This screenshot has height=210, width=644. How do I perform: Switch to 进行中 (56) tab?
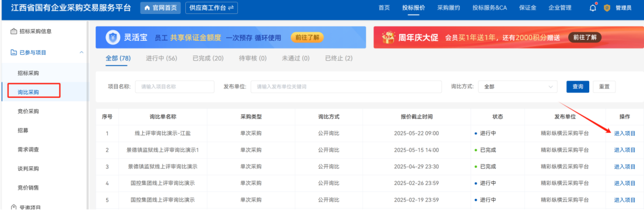pyautogui.click(x=161, y=58)
